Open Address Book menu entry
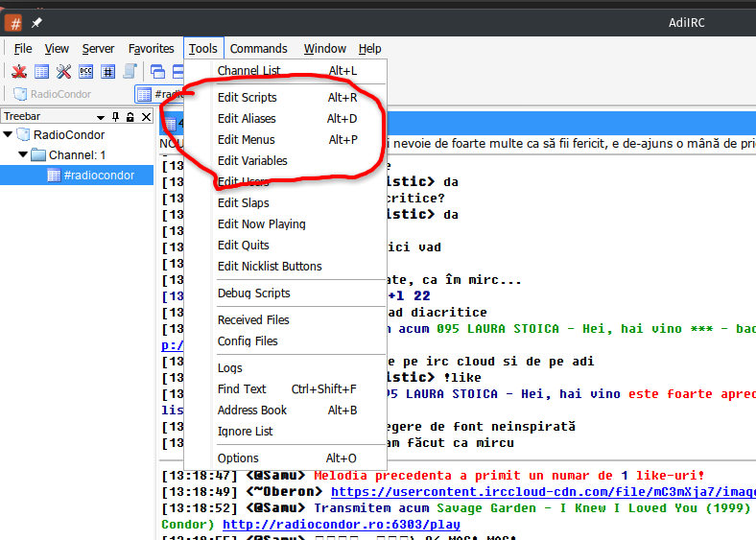 pyautogui.click(x=286, y=411)
